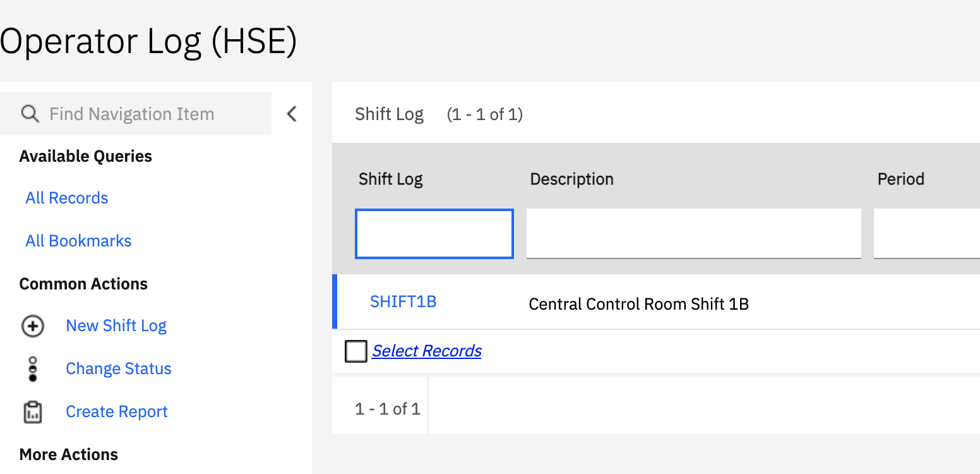Collapse the navigation panel with the chevron
The image size is (980, 474).
(x=291, y=114)
